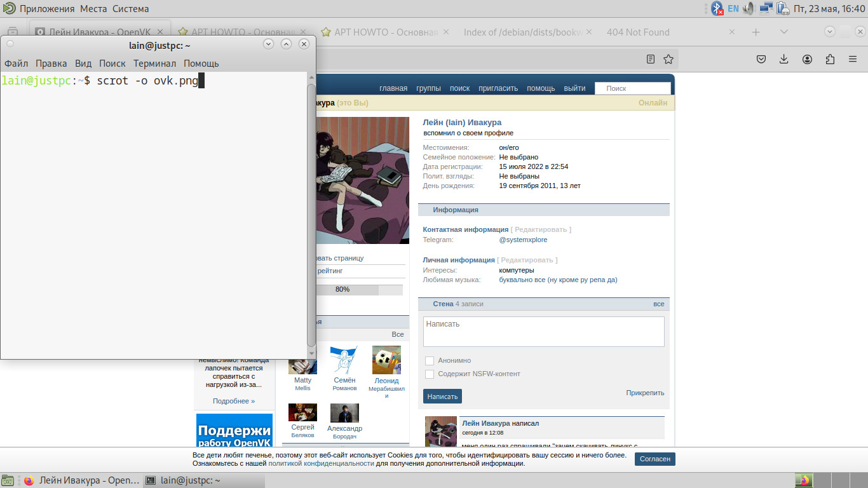Open 'Система' menu in top panel
The height and width of the screenshot is (488, 868).
(x=131, y=9)
